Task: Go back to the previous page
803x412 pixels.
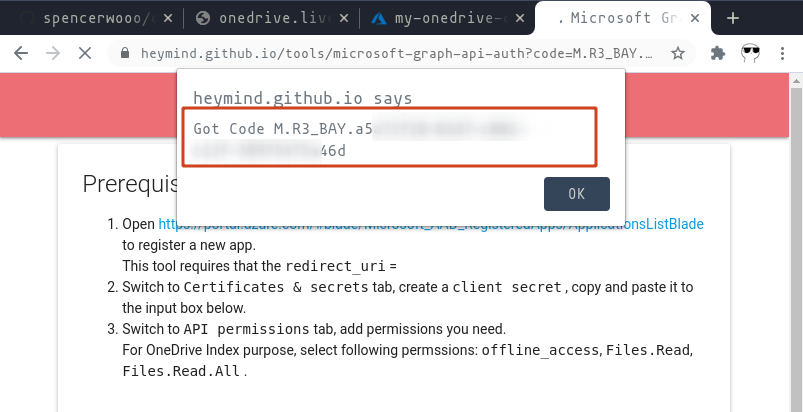Action: 17,53
